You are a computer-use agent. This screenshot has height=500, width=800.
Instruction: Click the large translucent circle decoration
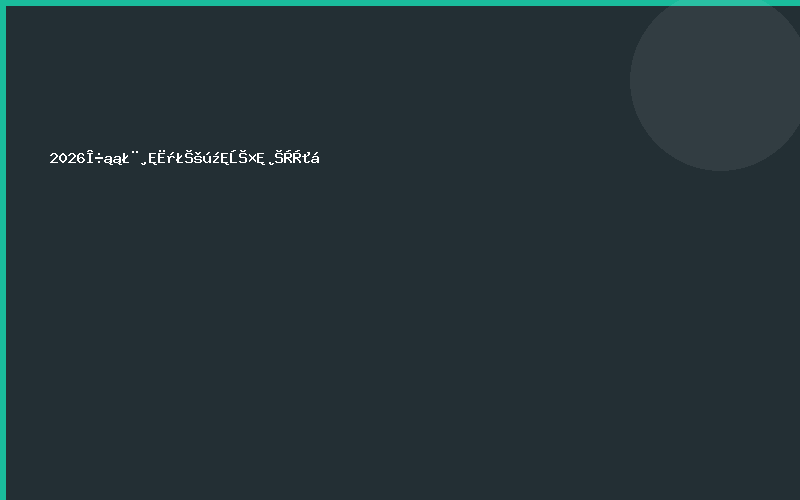[x=715, y=85]
